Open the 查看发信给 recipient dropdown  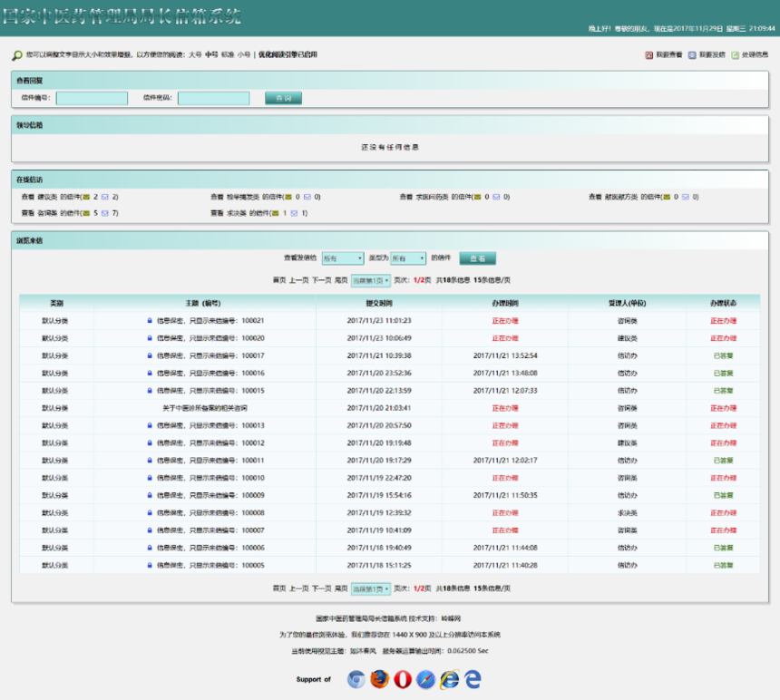tap(342, 258)
